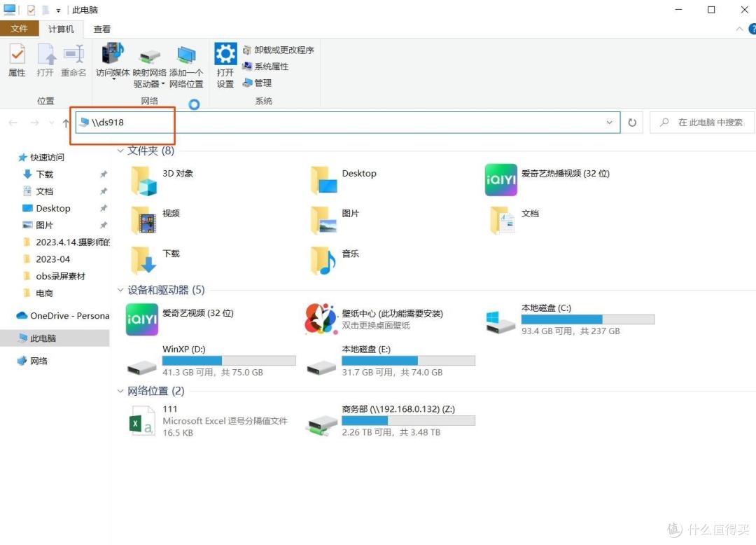
Task: Open 下载 in quick access sidebar
Action: [x=44, y=174]
